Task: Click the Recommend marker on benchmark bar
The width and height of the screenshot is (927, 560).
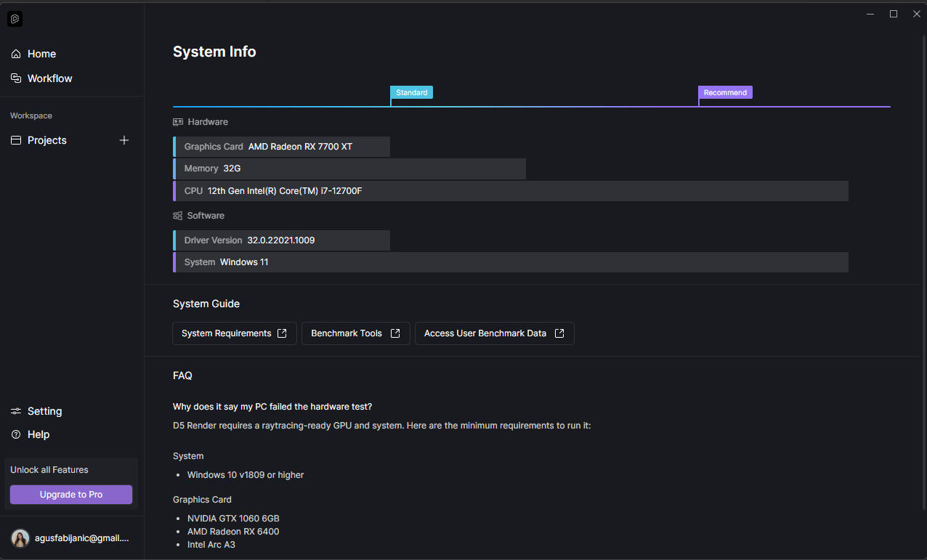Action: click(x=725, y=93)
